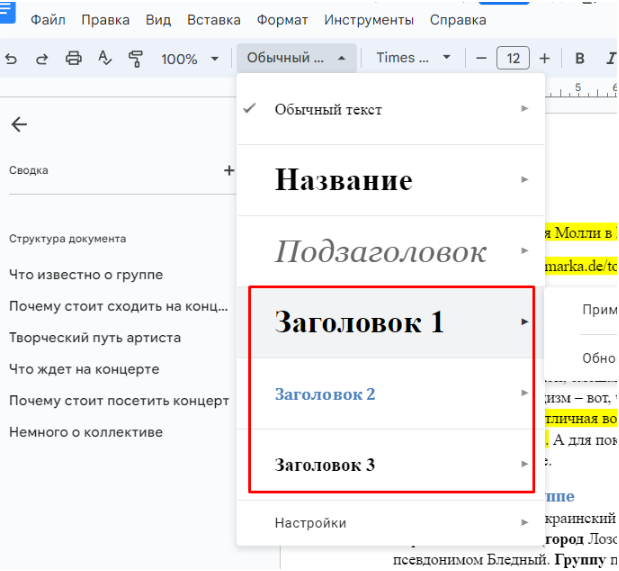Add a summary with the plus icon
Screen dimensions: 619x571
[x=229, y=171]
